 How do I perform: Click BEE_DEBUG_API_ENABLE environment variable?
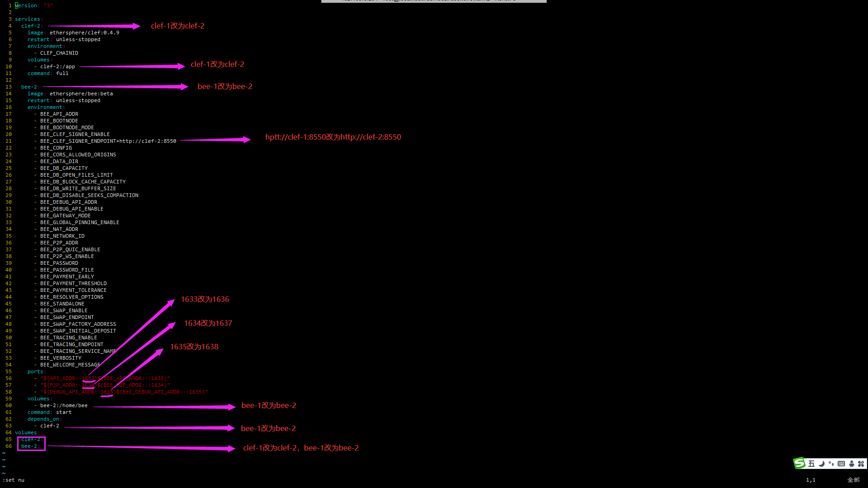click(71, 209)
